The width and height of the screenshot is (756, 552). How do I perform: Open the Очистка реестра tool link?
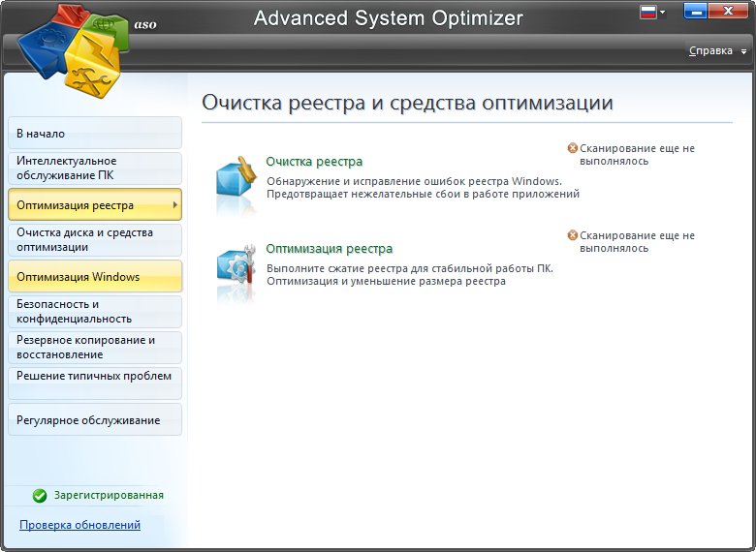314,162
